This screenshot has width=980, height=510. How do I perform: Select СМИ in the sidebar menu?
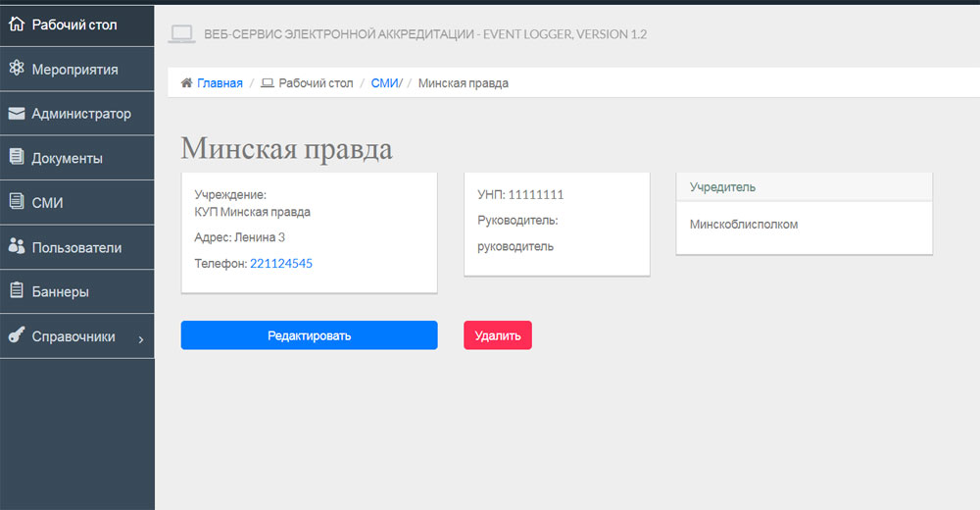pyautogui.click(x=76, y=203)
